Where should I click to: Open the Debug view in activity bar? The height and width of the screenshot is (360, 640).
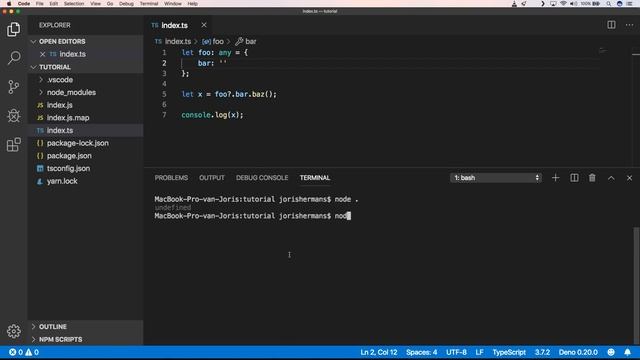tap(13, 116)
